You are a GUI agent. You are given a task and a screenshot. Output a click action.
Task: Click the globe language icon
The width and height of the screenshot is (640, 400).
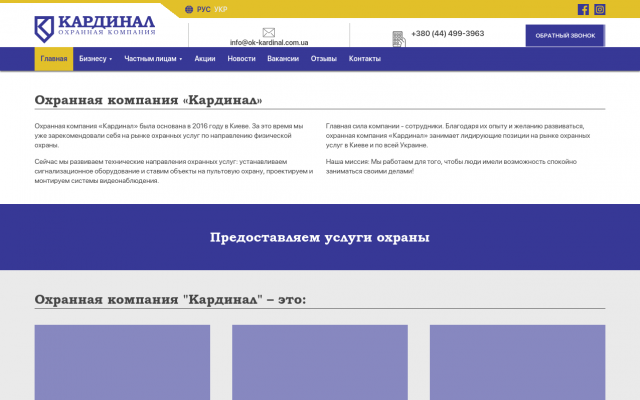pos(189,9)
